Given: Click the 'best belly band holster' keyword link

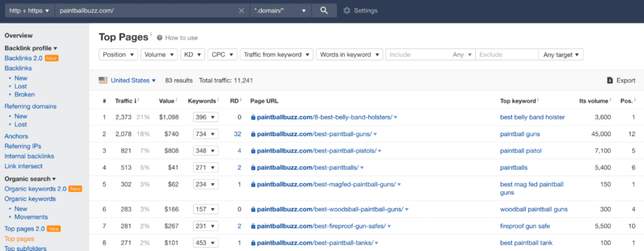Looking at the screenshot, I should click(x=532, y=117).
